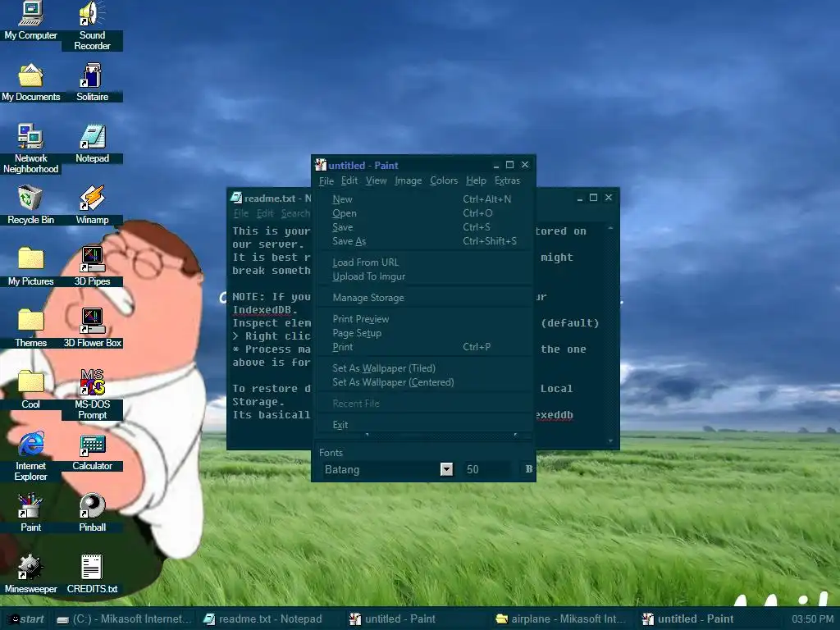Toggle the bold B font button
Viewport: 840px width, 630px height.
click(529, 469)
